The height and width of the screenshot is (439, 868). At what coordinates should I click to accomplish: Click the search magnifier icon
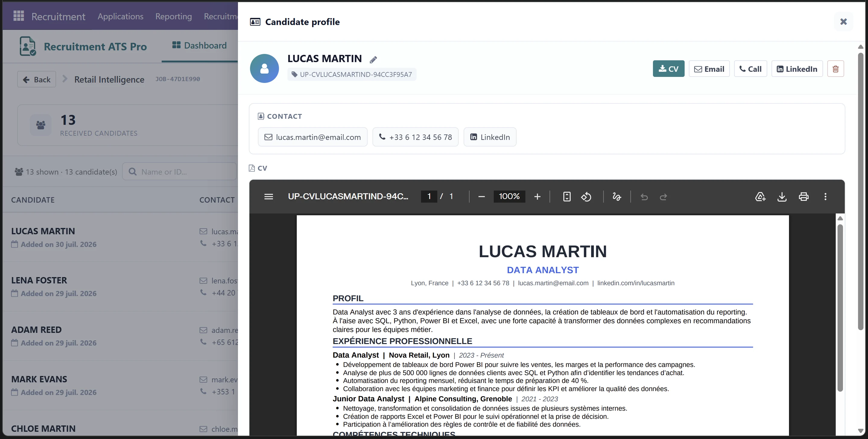pos(132,172)
